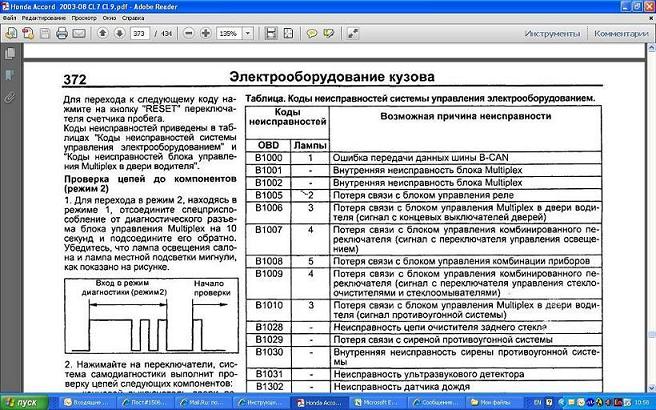Switch to Пост#1506 taskbar window
The height and width of the screenshot is (410, 656).
[x=144, y=402]
